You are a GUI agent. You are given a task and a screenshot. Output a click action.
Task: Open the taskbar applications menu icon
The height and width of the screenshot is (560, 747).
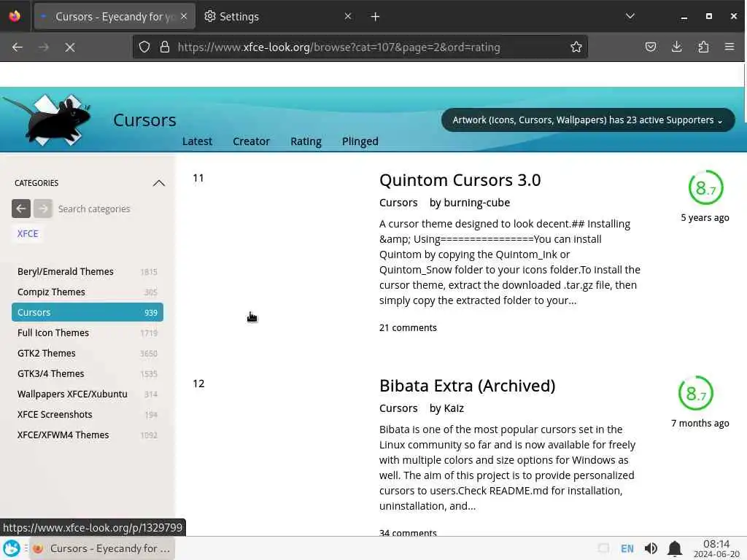[x=12, y=548]
